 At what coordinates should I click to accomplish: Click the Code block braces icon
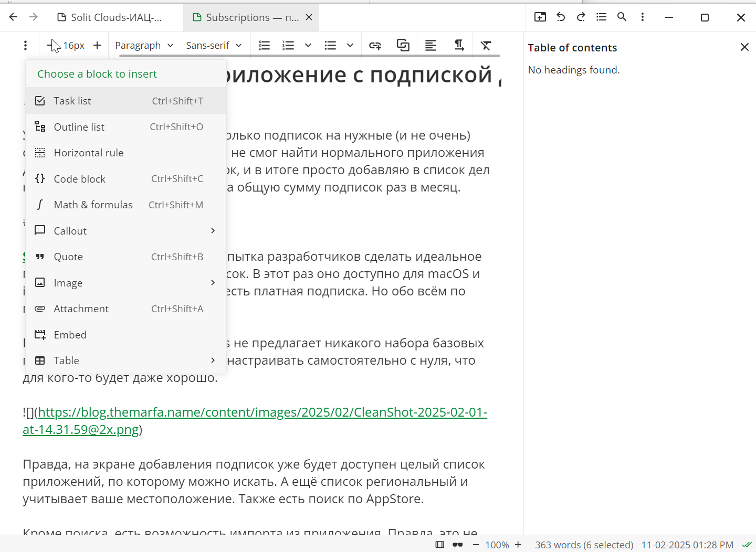click(40, 178)
